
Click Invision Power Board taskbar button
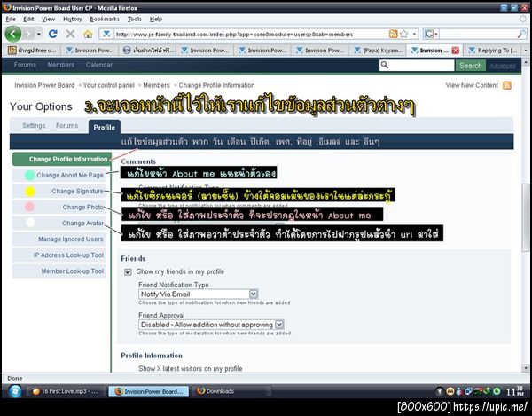(x=149, y=391)
